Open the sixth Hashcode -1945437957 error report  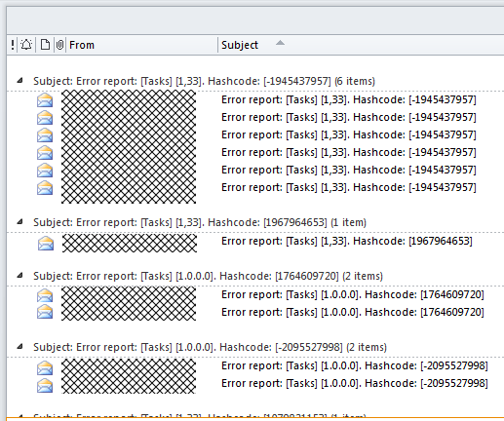[x=349, y=187]
